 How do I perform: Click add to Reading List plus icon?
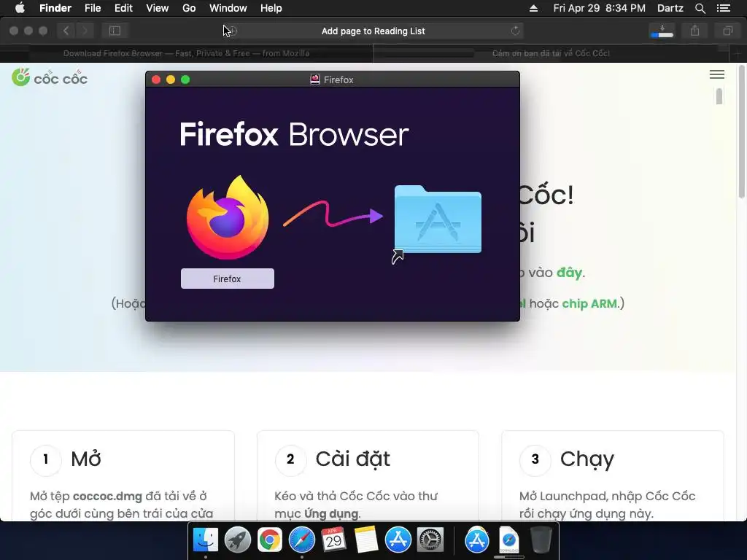(x=232, y=31)
